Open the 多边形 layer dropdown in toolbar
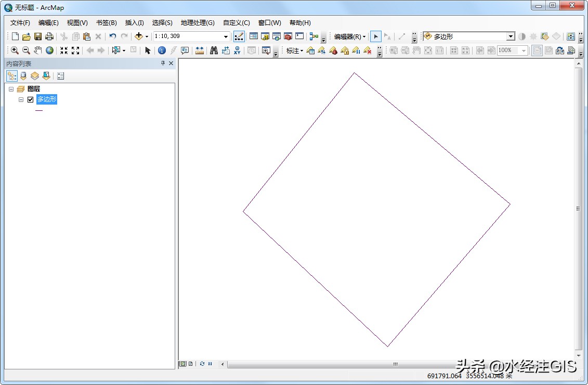 [511, 36]
